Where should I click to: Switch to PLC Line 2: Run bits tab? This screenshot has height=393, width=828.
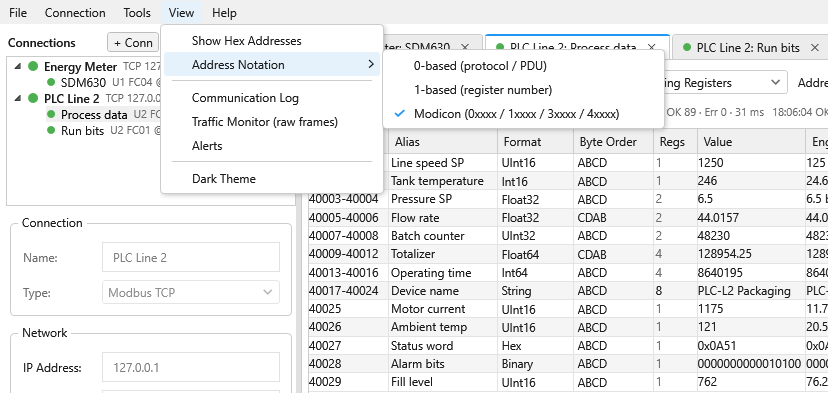click(x=748, y=48)
